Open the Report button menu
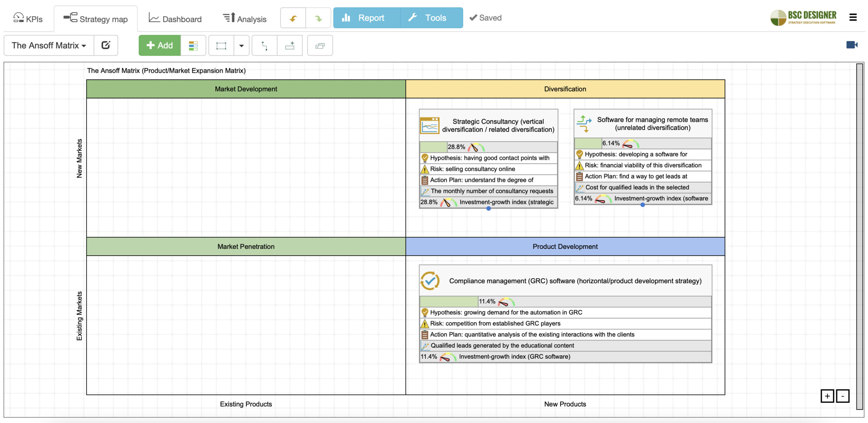Viewport: 868px width, 423px height. pyautogui.click(x=367, y=18)
